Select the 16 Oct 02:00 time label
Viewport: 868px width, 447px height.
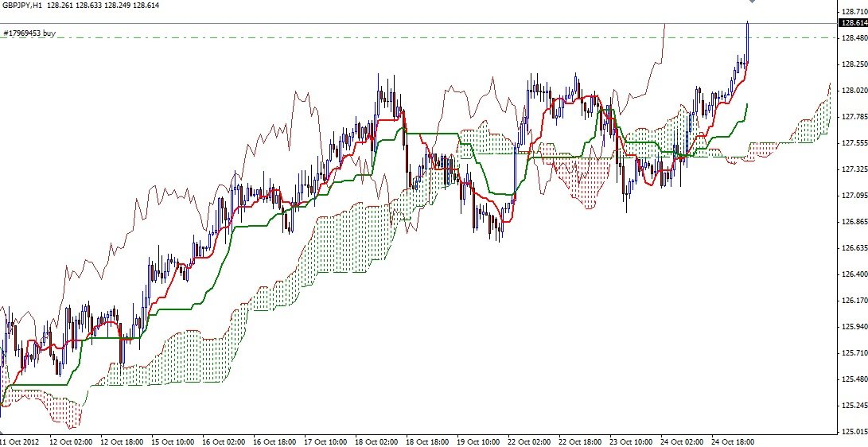point(224,442)
